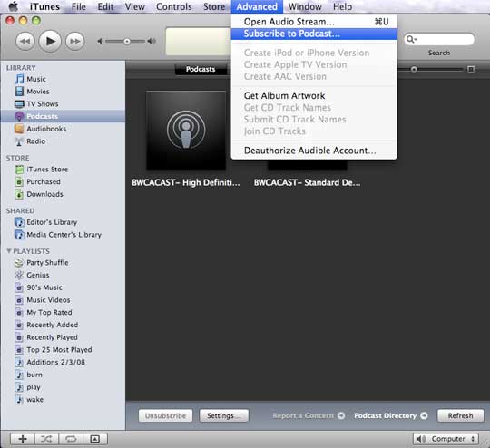Adjust the artwork size slider knob
Screen dimensions: 490x448
point(414,69)
